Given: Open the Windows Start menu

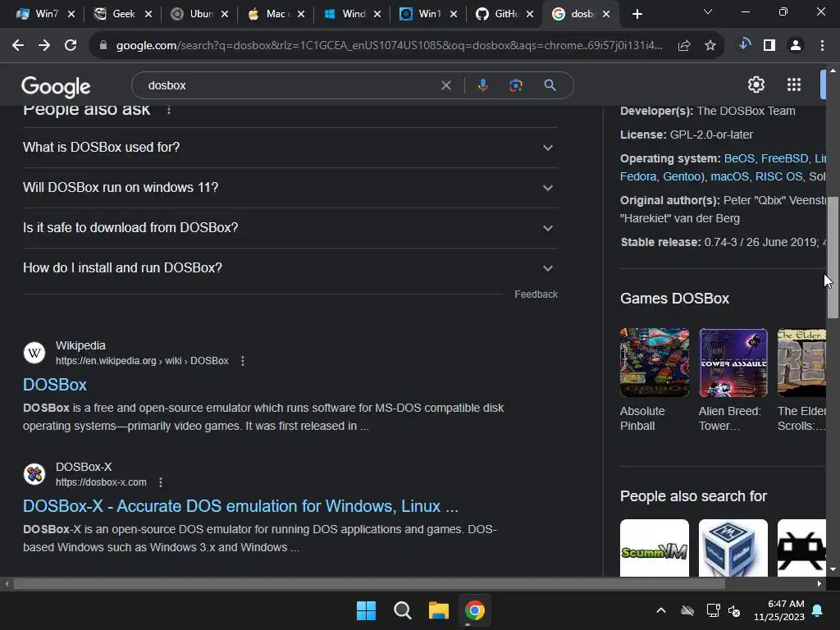Looking at the screenshot, I should tap(367, 610).
